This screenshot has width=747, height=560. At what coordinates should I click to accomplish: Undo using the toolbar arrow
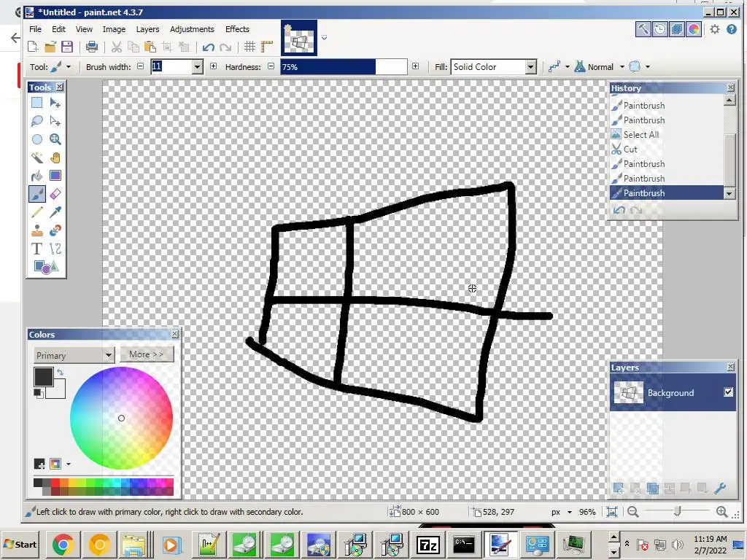point(208,47)
